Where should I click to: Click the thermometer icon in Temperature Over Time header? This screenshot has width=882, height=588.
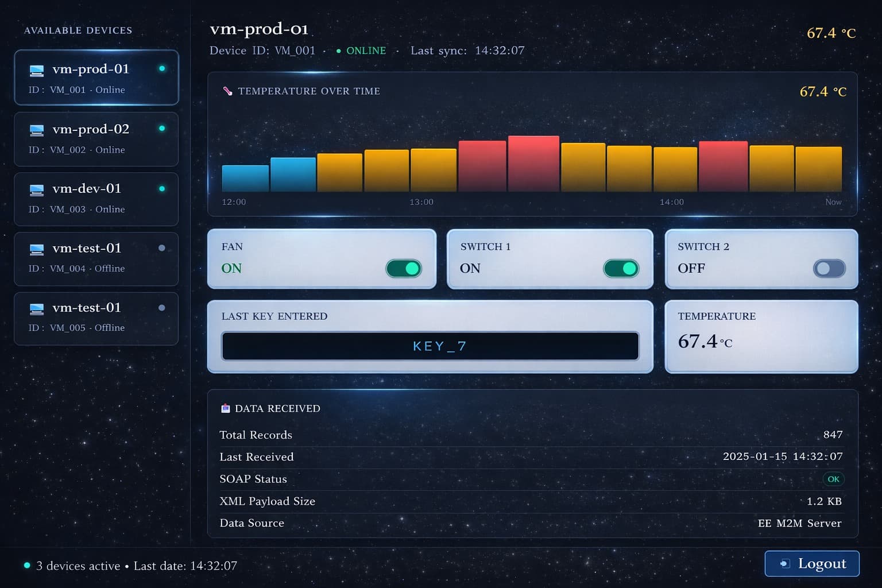pyautogui.click(x=226, y=91)
